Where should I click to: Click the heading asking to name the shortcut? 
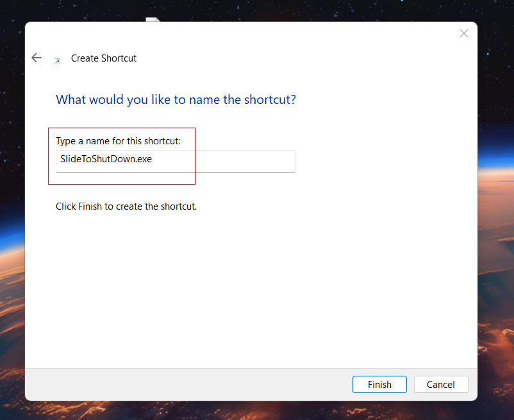click(x=176, y=99)
